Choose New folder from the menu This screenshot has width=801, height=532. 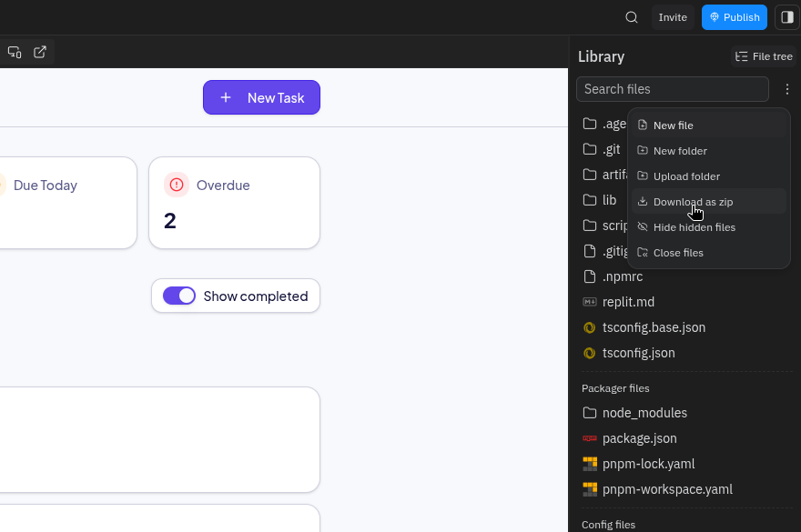click(708, 151)
